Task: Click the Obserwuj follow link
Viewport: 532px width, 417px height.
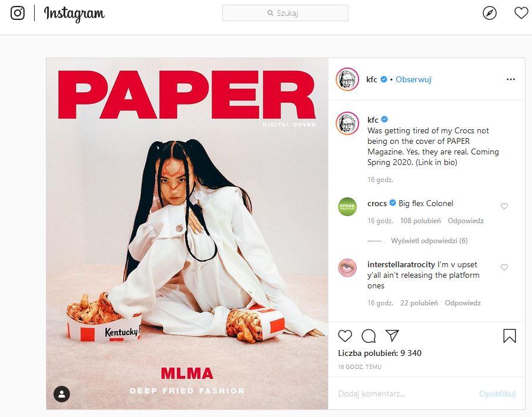Action: click(x=413, y=80)
